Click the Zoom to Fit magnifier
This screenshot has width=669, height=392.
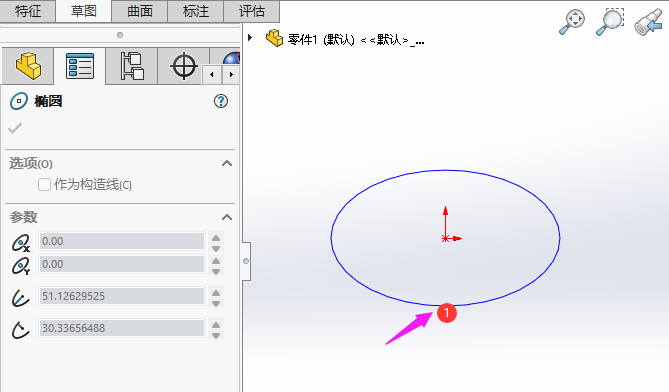572,22
